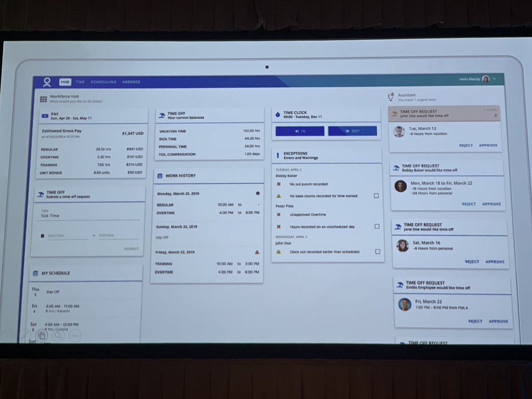The width and height of the screenshot is (532, 399).
Task: Click Emilio Employee's photo in the request card
Action: pyautogui.click(x=404, y=304)
